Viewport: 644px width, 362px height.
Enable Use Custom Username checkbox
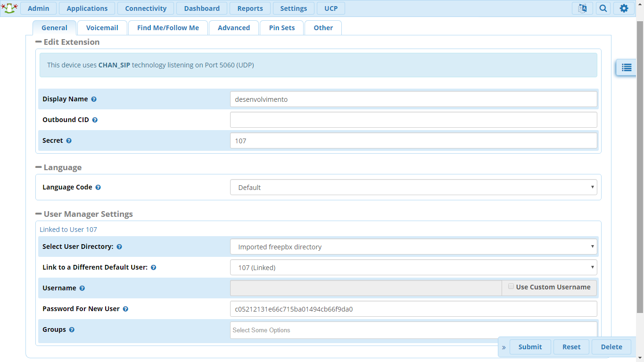pyautogui.click(x=511, y=286)
